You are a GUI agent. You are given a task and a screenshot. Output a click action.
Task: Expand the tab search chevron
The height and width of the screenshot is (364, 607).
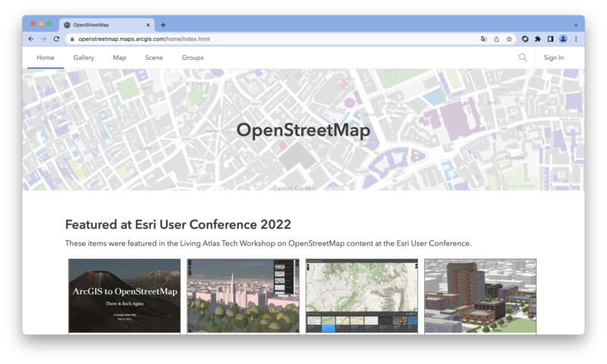576,25
